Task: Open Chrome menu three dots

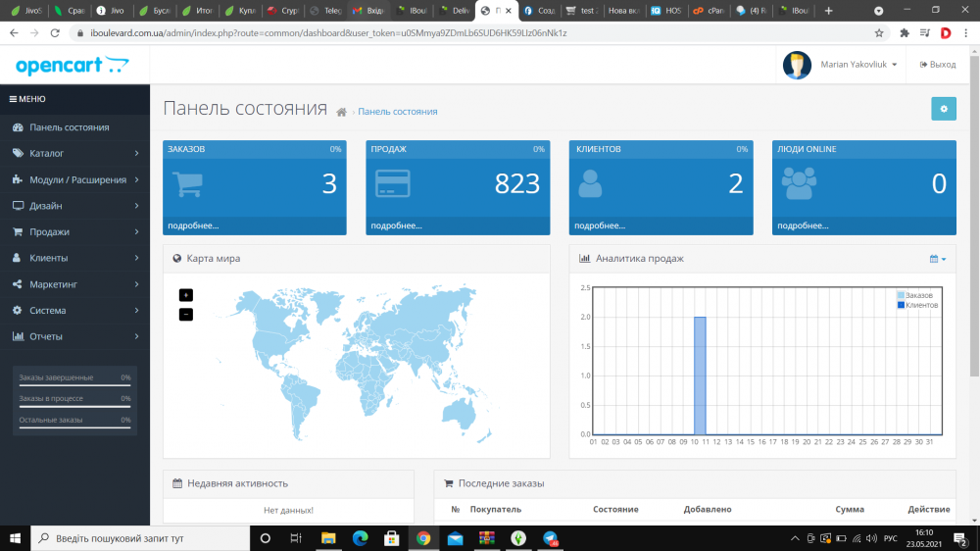Action: click(x=965, y=33)
